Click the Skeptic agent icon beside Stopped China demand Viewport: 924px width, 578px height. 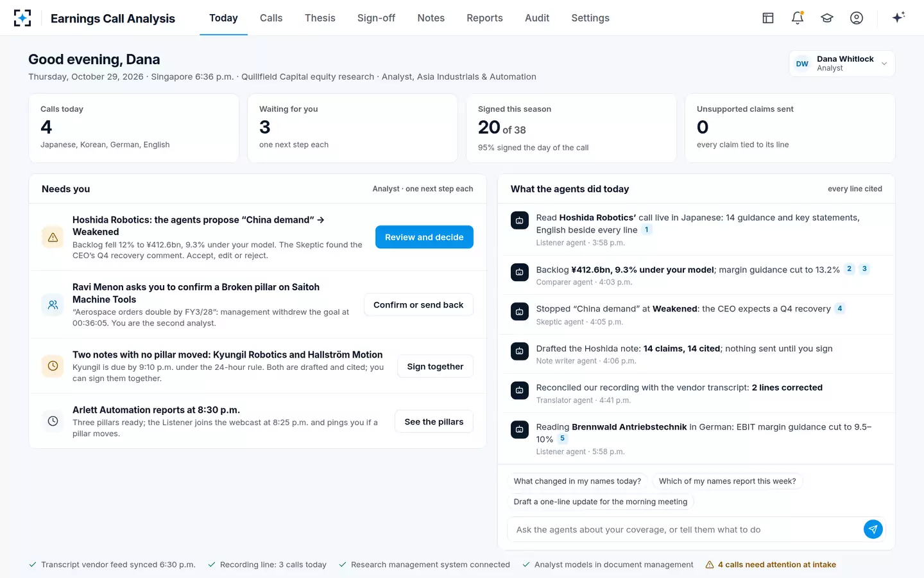(x=520, y=311)
